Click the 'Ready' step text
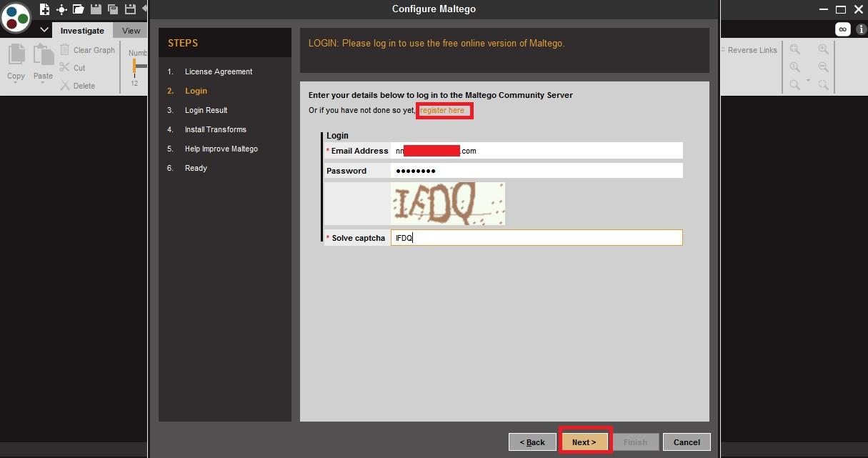Image resolution: width=868 pixels, height=458 pixels. pyautogui.click(x=196, y=168)
